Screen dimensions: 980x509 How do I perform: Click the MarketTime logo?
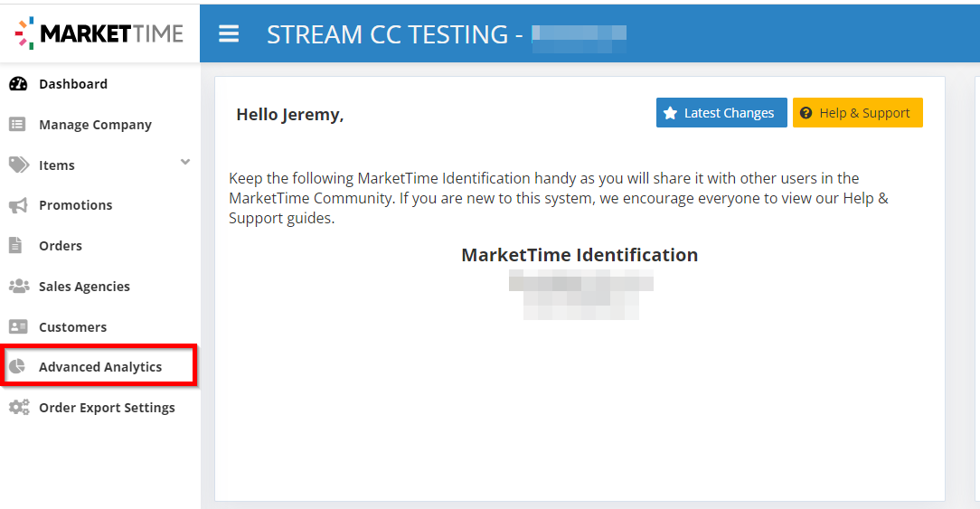(99, 33)
